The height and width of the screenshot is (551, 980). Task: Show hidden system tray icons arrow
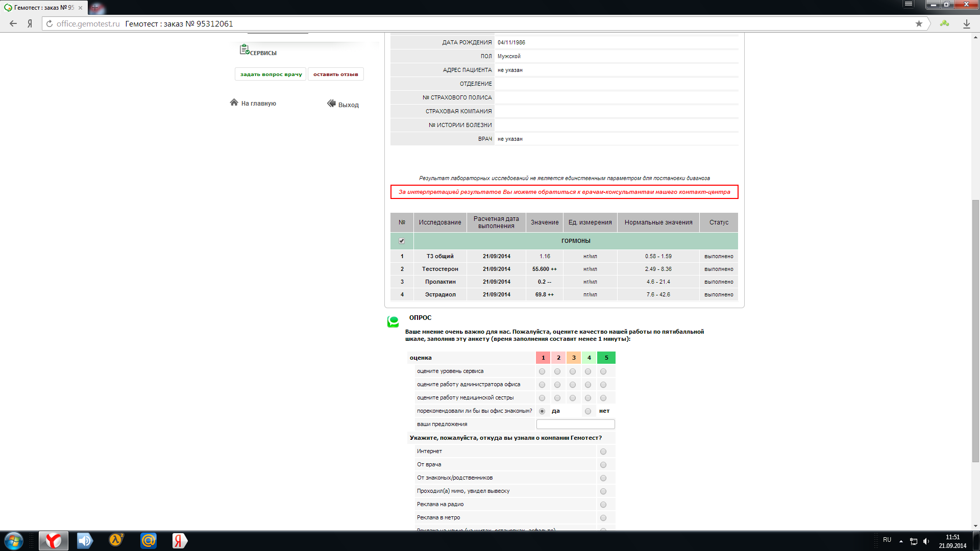point(901,541)
